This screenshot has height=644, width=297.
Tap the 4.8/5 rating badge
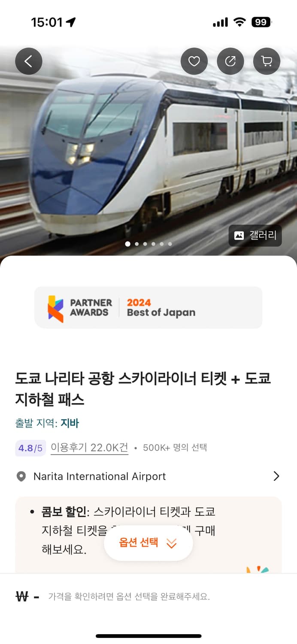click(30, 448)
